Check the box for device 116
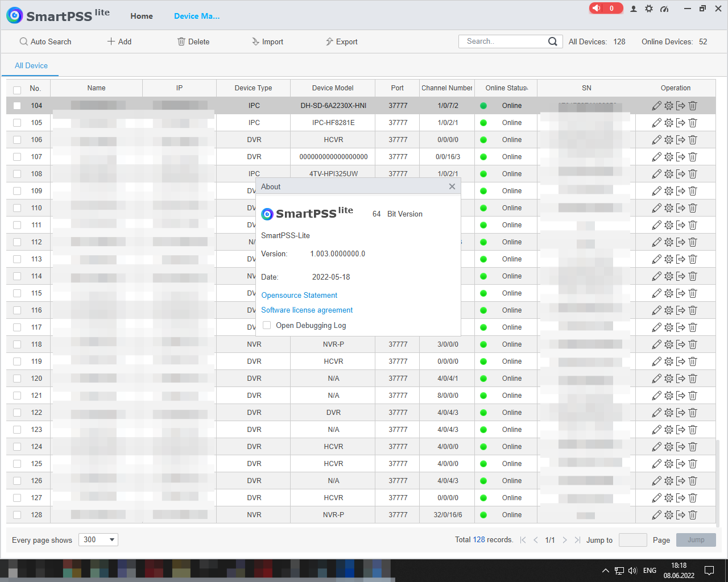The width and height of the screenshot is (728, 582). click(17, 310)
